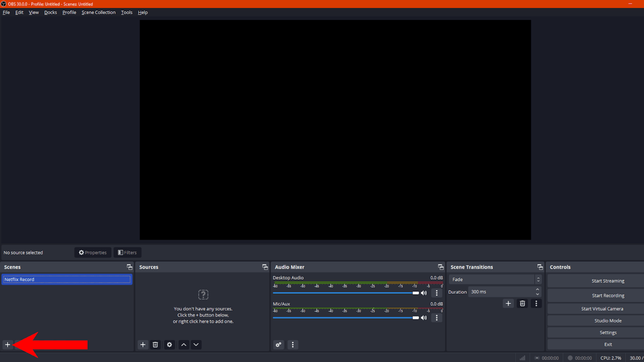The height and width of the screenshot is (362, 644).
Task: Open advanced audio properties gears icon
Action: [278, 344]
